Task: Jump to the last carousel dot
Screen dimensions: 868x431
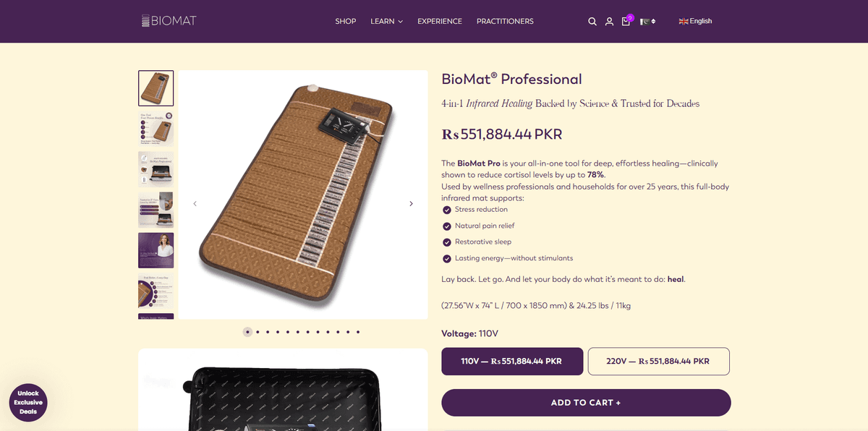Action: pos(358,332)
